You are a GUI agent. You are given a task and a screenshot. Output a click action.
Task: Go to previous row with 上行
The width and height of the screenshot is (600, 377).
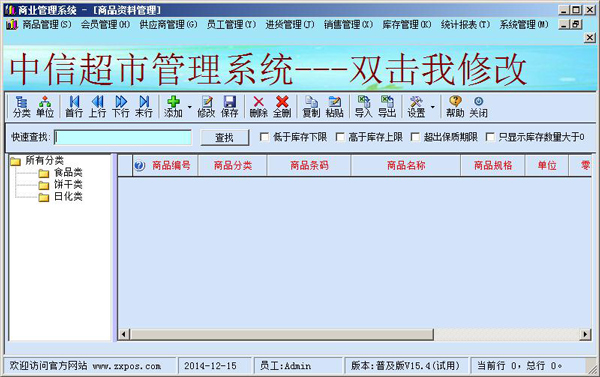tap(97, 106)
